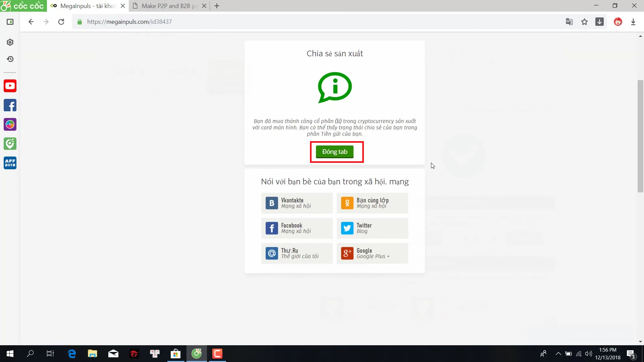Bookmark this page with the star
The height and width of the screenshot is (362, 644).
coord(585,22)
